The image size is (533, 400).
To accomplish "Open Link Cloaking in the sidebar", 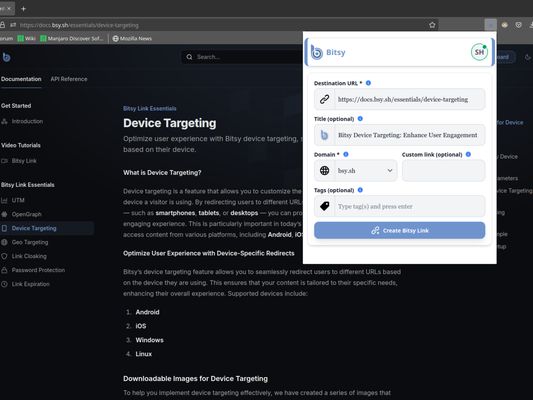I will click(x=29, y=256).
